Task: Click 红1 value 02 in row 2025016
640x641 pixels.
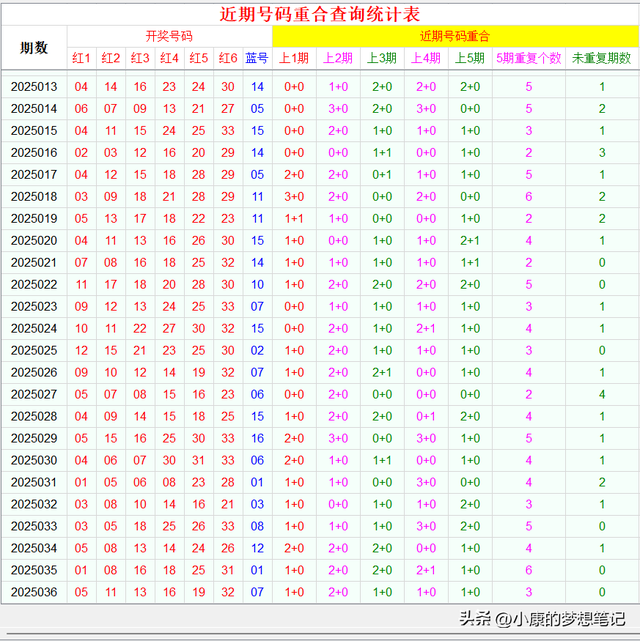Action: pos(81,153)
